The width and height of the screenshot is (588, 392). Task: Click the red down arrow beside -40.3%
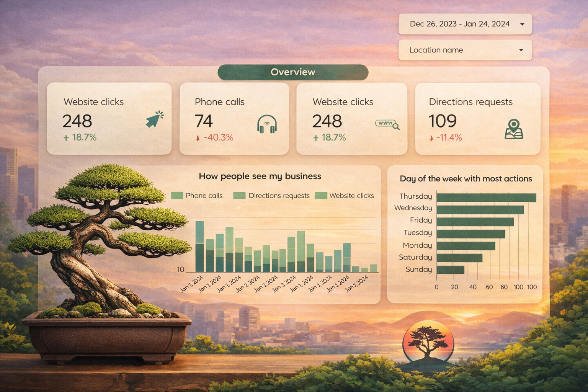(x=198, y=138)
